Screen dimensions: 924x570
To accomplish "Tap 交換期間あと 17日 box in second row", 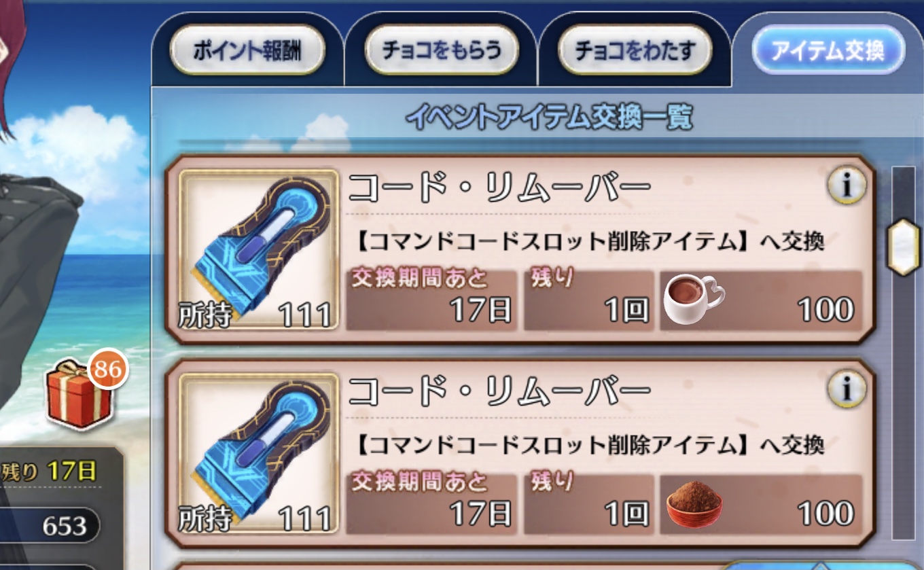I will tap(431, 504).
